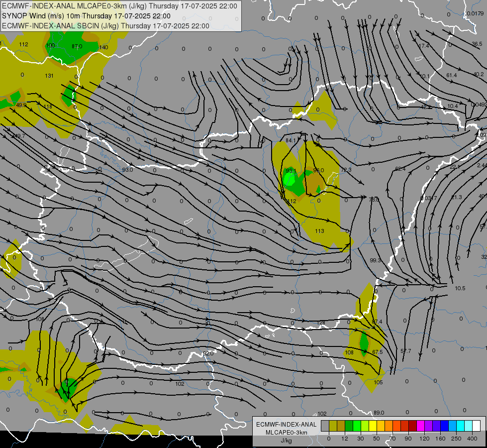Image resolution: width=487 pixels, height=448 pixels.
Task: Select the yellow legend swatch
Action: coord(373,426)
